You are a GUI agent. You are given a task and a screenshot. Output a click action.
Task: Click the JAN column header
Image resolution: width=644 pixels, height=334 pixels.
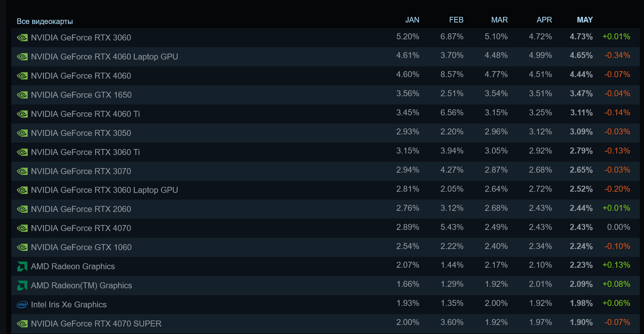tap(412, 20)
